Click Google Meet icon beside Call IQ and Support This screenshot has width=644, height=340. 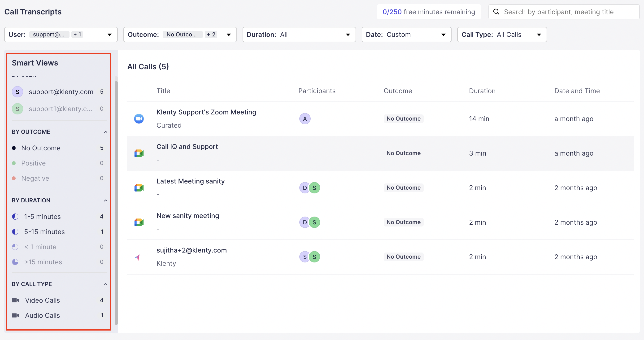coord(139,153)
